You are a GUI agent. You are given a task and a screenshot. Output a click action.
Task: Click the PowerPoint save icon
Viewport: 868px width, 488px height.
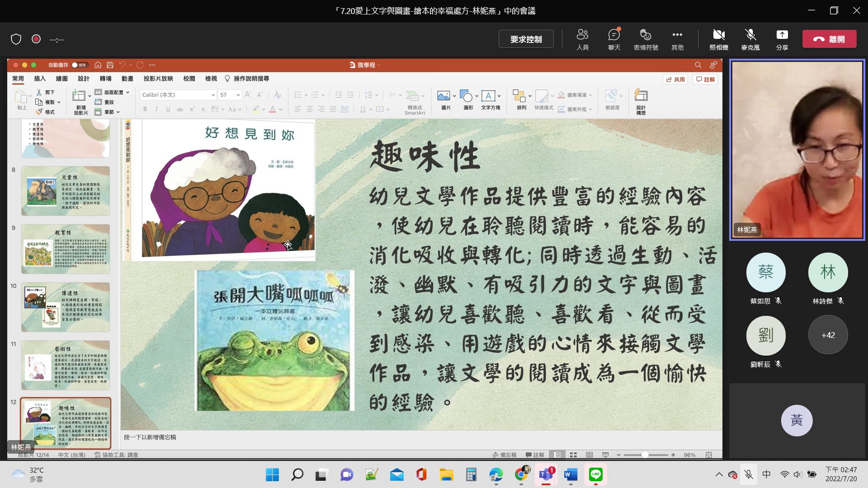(x=110, y=65)
